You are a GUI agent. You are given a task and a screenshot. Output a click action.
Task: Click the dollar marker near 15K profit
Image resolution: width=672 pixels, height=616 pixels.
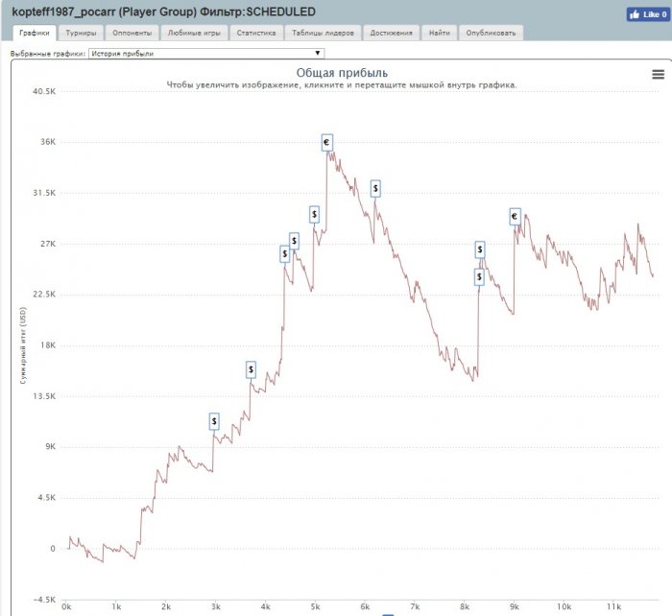251,369
